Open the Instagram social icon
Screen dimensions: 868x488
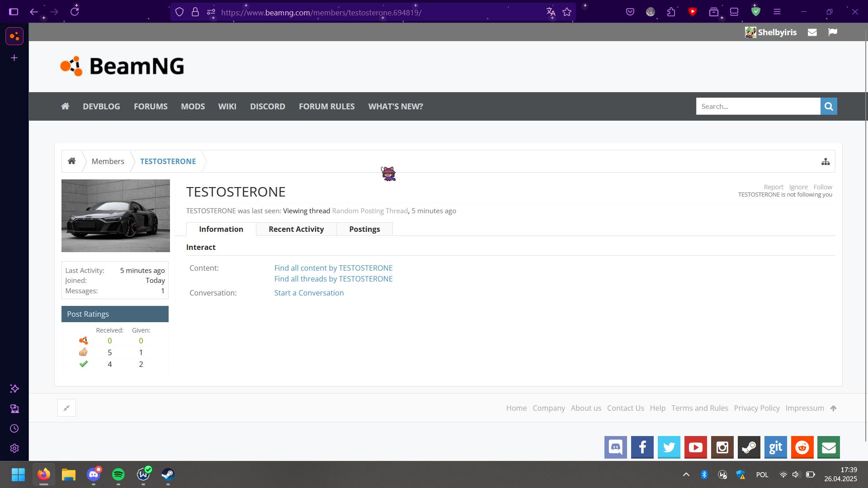(x=722, y=447)
